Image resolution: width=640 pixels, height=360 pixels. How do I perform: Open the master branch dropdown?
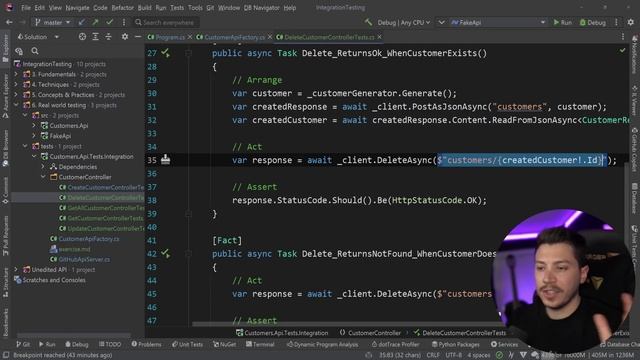[x=53, y=22]
